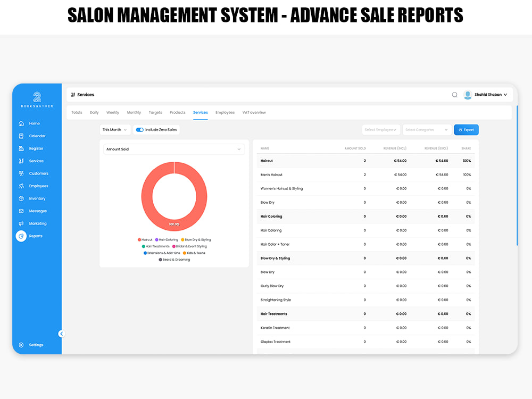Select the Curly Blow Dry row
Image resolution: width=532 pixels, height=399 pixels.
(366, 286)
